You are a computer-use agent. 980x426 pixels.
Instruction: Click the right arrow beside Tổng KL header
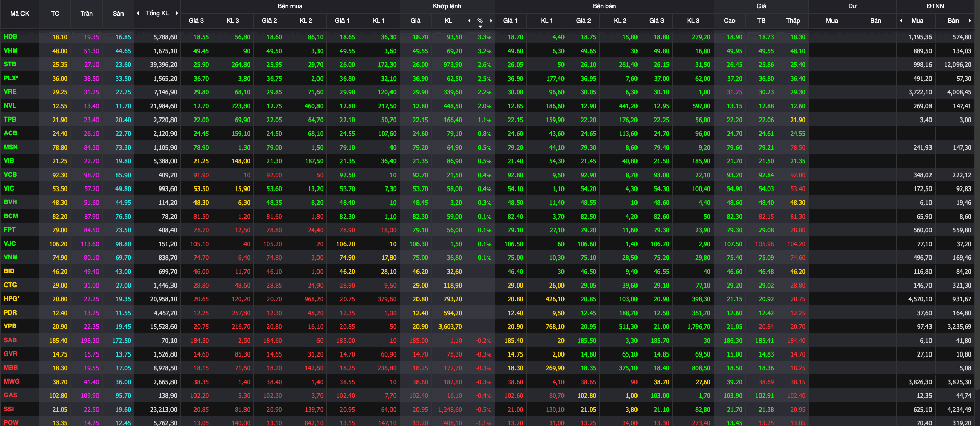177,13
